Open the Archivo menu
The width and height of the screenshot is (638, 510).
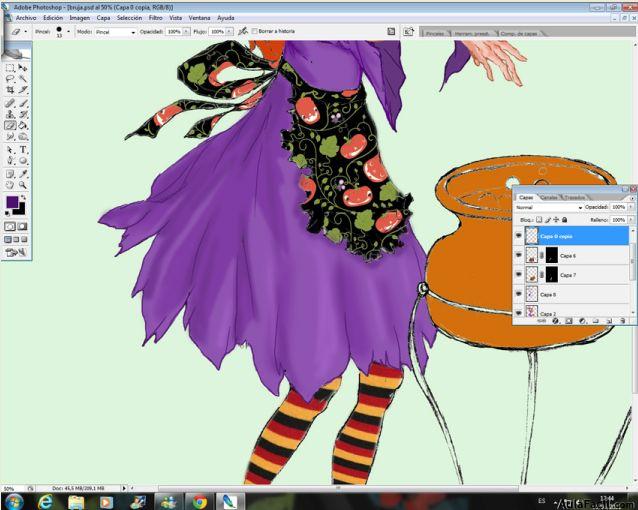tap(26, 18)
